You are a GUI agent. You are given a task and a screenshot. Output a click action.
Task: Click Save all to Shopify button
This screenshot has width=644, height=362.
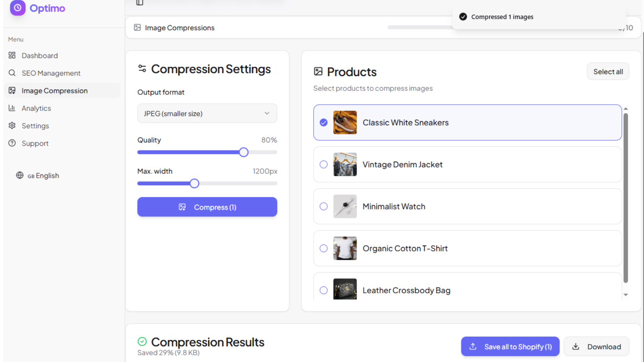[510, 347]
